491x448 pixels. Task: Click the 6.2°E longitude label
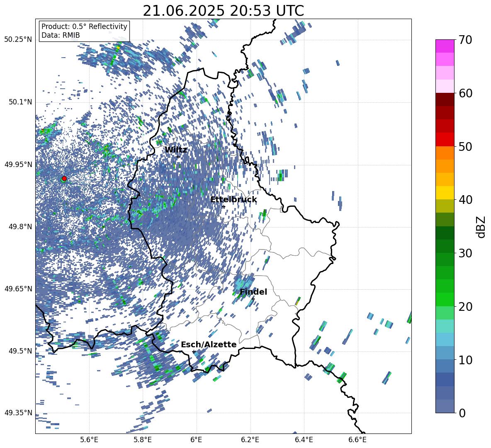click(250, 440)
